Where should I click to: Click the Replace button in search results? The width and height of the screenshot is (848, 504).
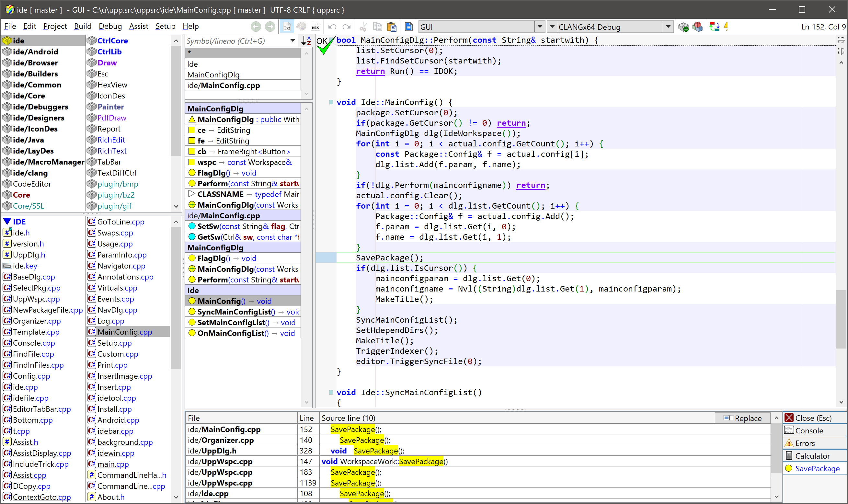click(742, 418)
